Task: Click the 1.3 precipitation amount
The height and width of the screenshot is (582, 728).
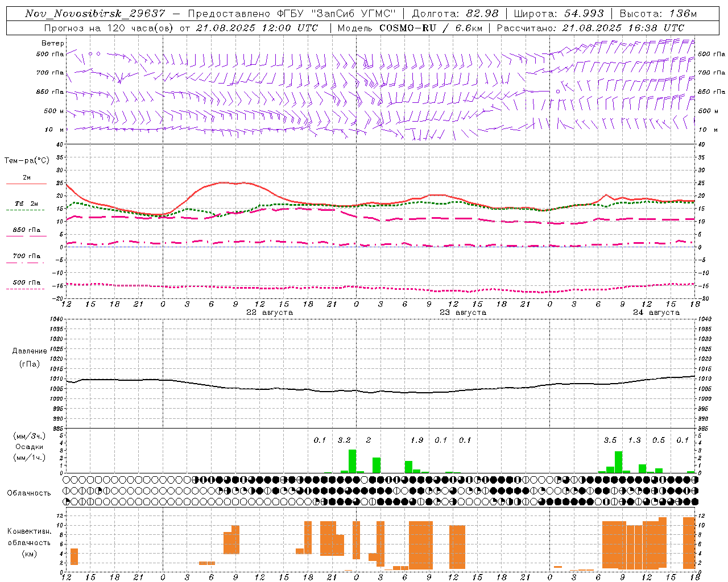Action: point(634,440)
